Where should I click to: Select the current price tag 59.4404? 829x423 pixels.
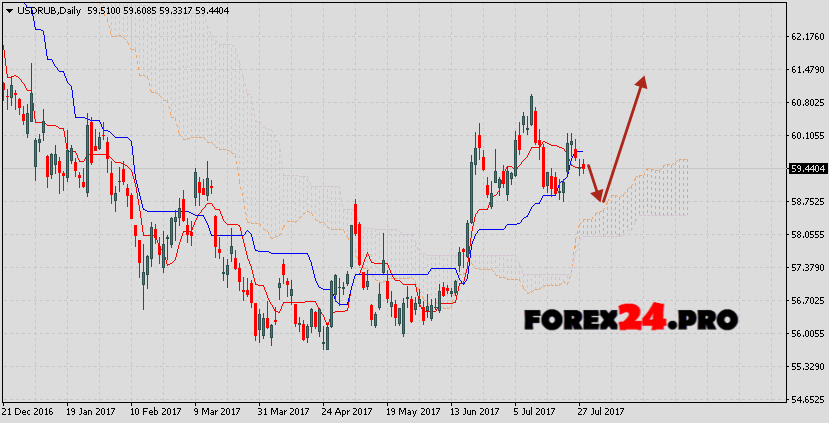tap(808, 169)
